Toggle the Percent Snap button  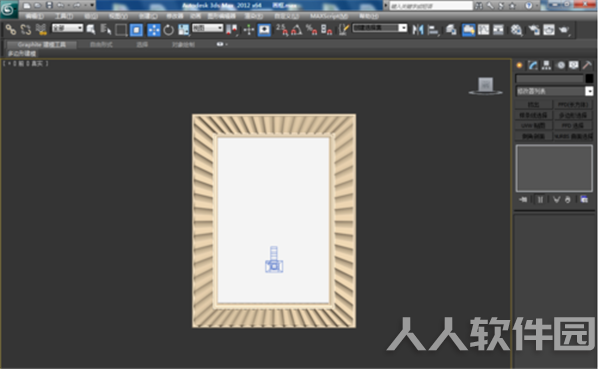[x=311, y=29]
